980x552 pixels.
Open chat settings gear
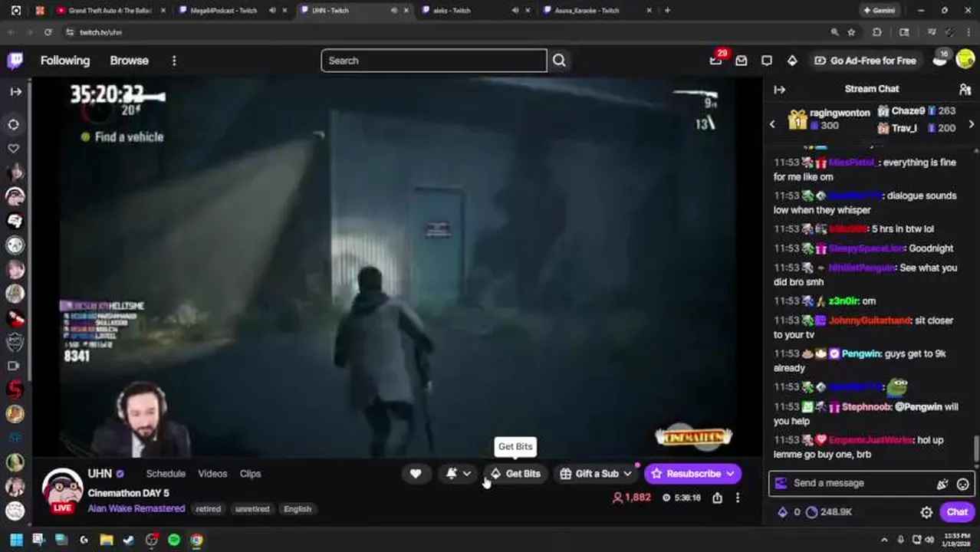tap(926, 512)
